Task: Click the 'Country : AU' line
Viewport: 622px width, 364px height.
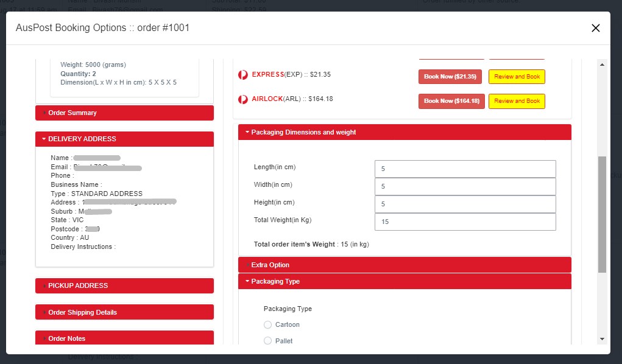Action: 70,237
